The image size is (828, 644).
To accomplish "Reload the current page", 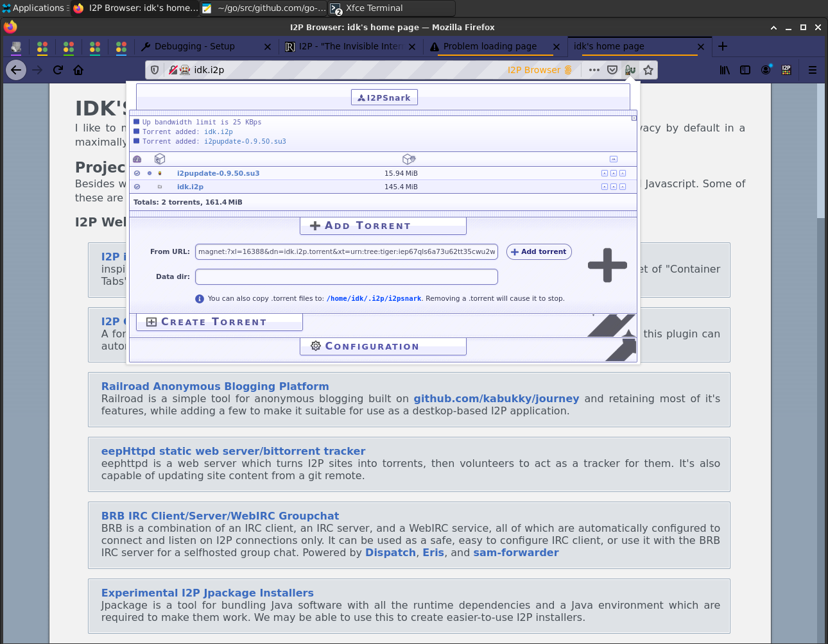I will click(58, 70).
